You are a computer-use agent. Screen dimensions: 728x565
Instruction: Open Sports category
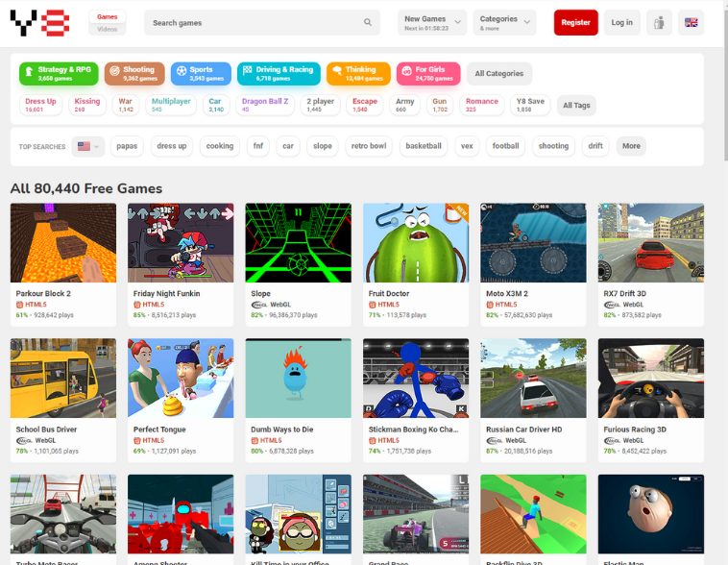201,73
